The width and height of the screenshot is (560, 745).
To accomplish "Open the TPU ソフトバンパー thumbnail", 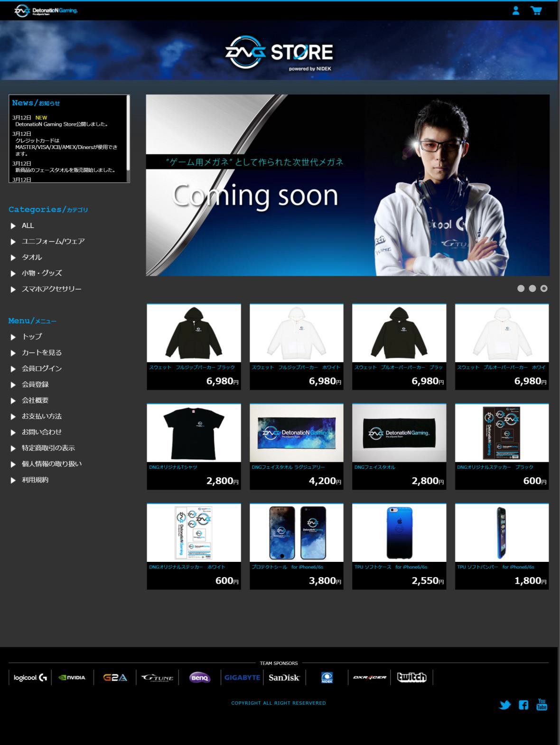I will point(502,533).
